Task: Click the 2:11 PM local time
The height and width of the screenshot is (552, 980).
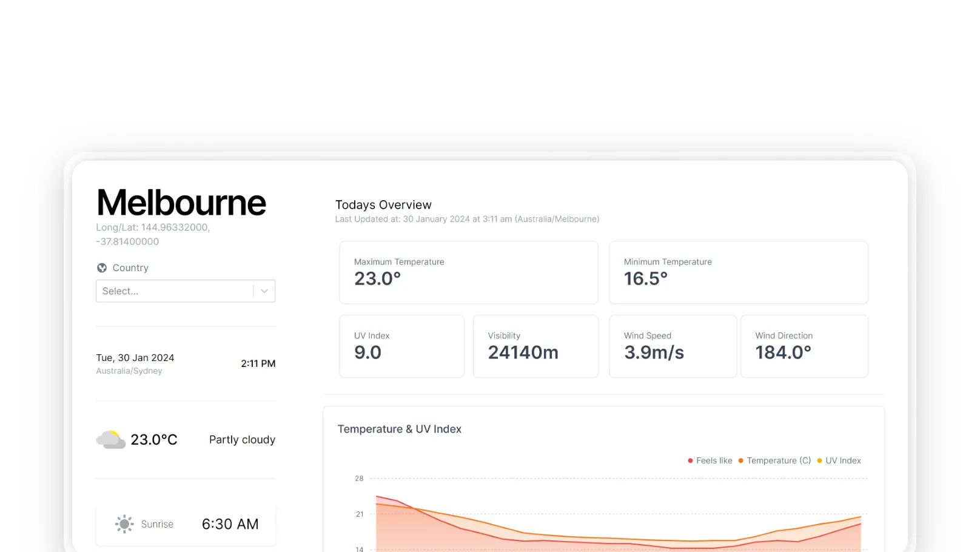Action: (258, 363)
